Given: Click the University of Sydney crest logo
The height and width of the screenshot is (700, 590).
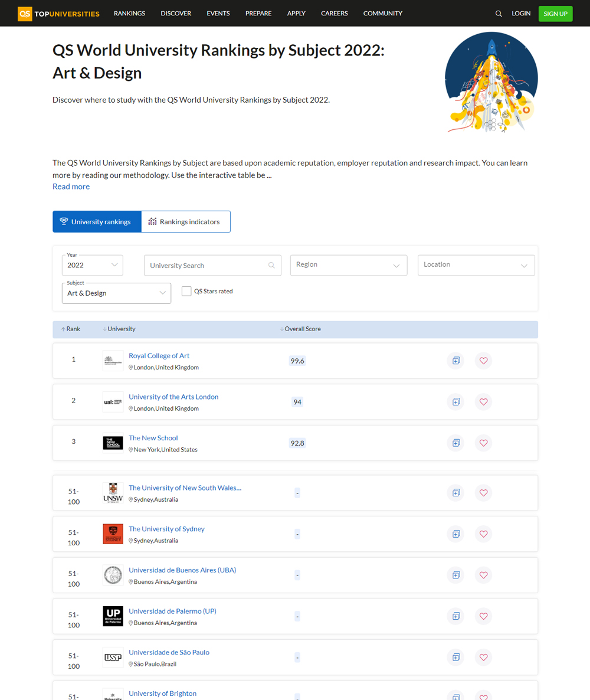Looking at the screenshot, I should pyautogui.click(x=113, y=534).
